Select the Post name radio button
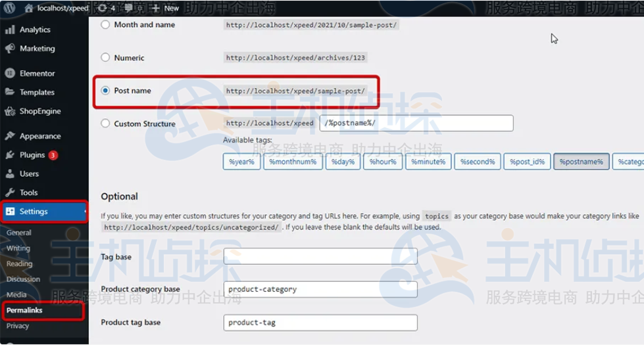Viewport: 644px width, 345px height. click(105, 90)
